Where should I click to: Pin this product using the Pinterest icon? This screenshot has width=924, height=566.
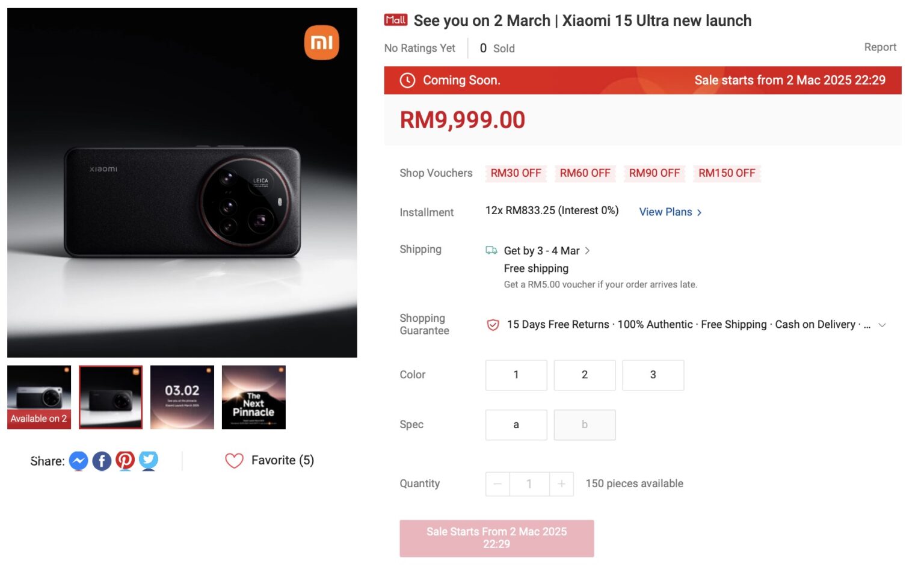125,460
